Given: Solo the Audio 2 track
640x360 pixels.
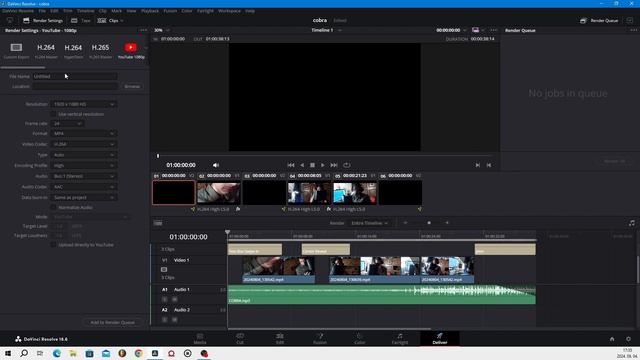Looking at the screenshot, I should pyautogui.click(x=165, y=320).
